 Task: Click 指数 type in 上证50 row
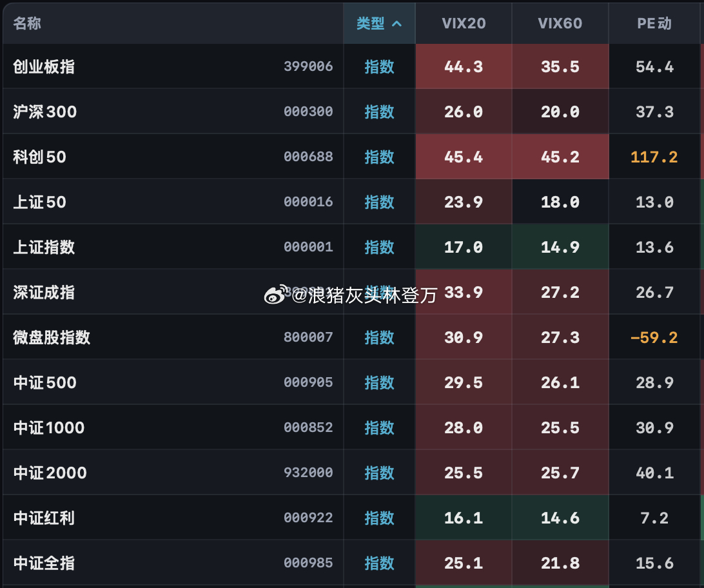pos(379,202)
